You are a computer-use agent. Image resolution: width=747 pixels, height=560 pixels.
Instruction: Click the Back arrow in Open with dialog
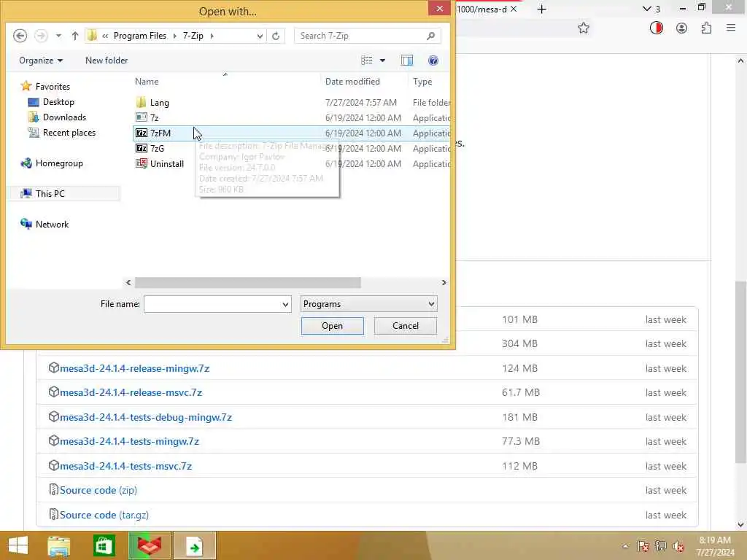click(x=20, y=36)
